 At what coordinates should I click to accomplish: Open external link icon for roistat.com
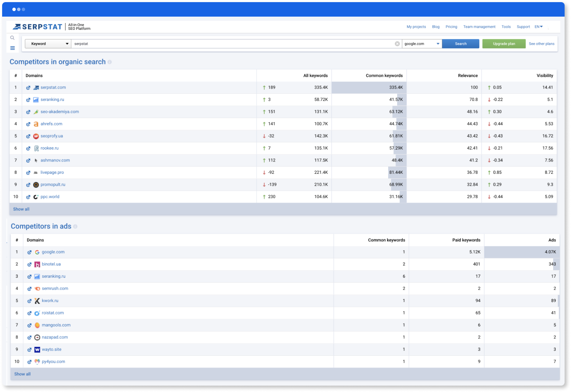coord(29,313)
